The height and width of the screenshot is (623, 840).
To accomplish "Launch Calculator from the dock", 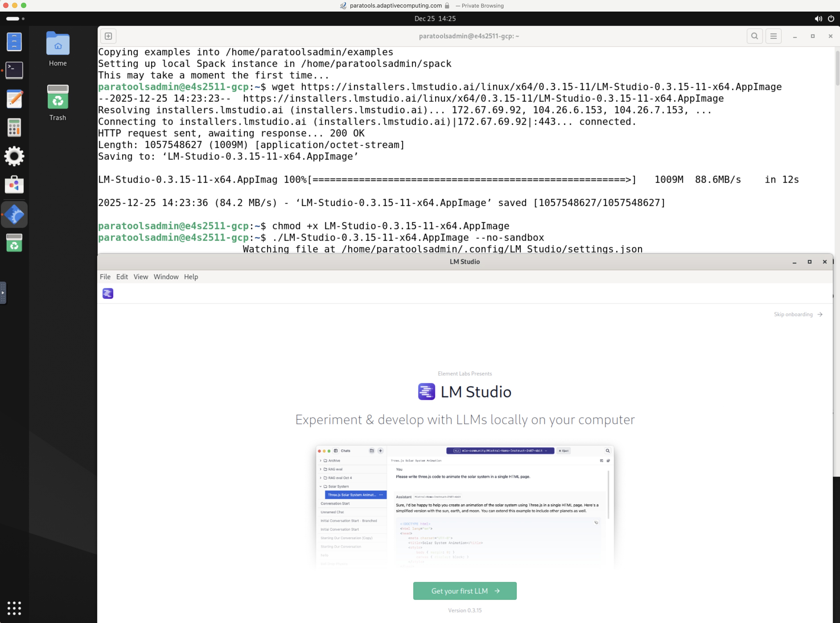I will 14,128.
